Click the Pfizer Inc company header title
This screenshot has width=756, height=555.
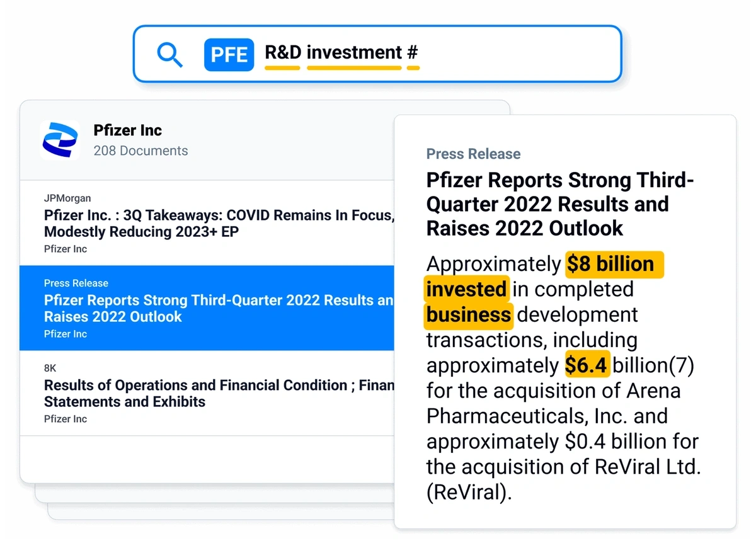128,130
